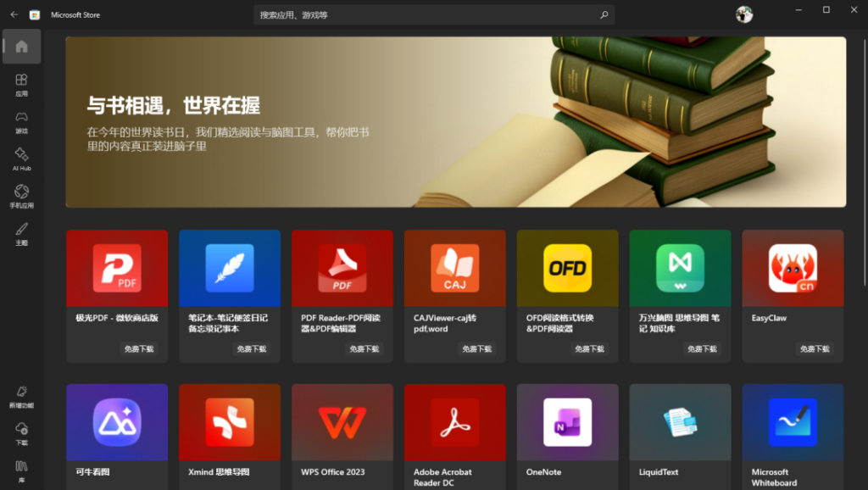Open the PDF Reader app icon

click(x=342, y=268)
